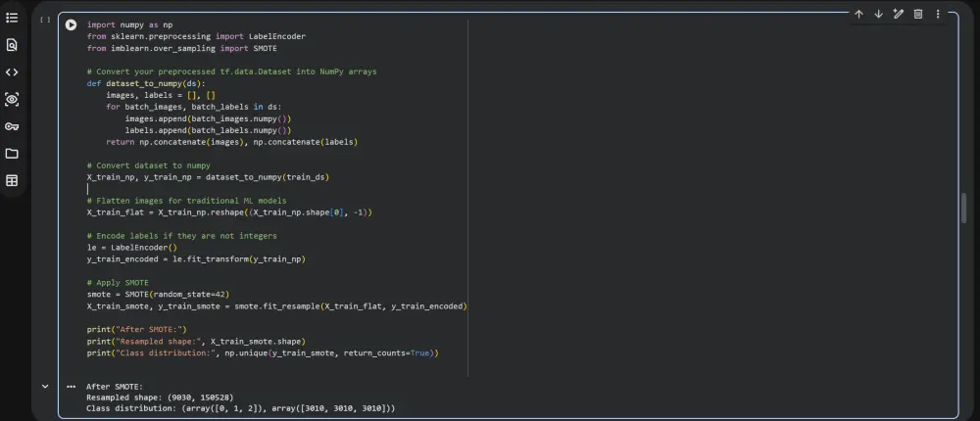Image resolution: width=980 pixels, height=421 pixels.
Task: Open the Table of contents panel
Action: (x=12, y=18)
